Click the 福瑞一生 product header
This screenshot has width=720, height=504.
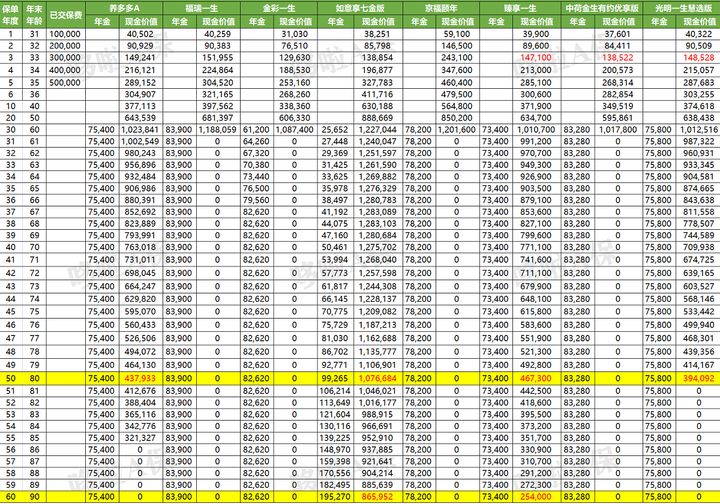point(202,8)
